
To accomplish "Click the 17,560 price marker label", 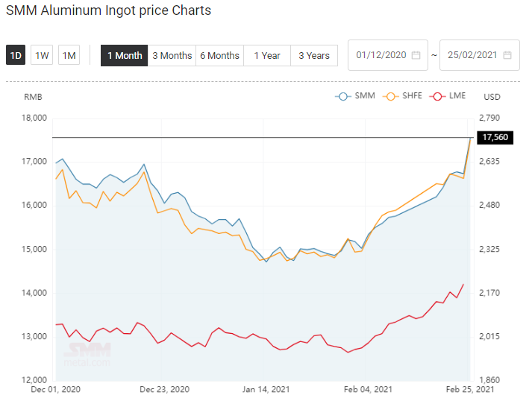I will (495, 138).
